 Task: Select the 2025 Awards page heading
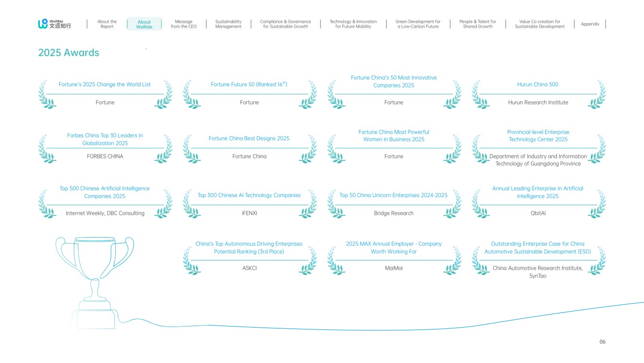click(x=69, y=53)
